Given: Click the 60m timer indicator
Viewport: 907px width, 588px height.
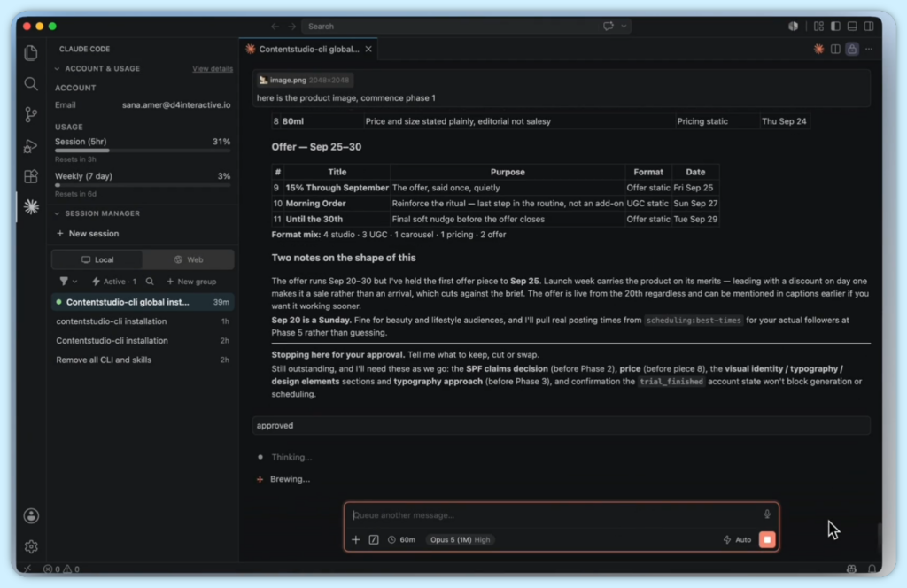Looking at the screenshot, I should tap(401, 539).
